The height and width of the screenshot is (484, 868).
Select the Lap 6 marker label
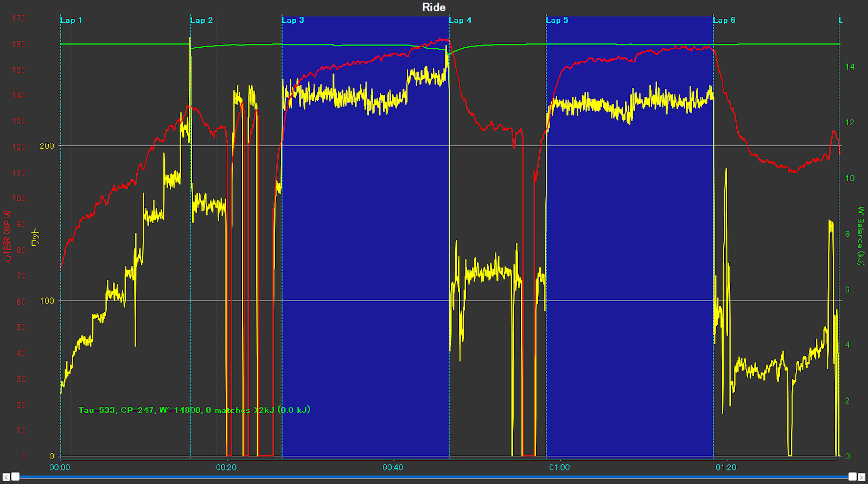coord(725,20)
